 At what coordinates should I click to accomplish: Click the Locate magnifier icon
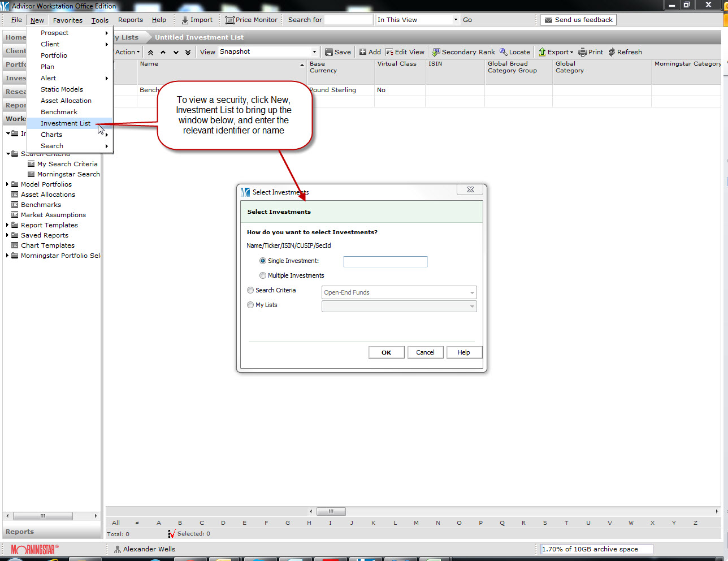503,52
